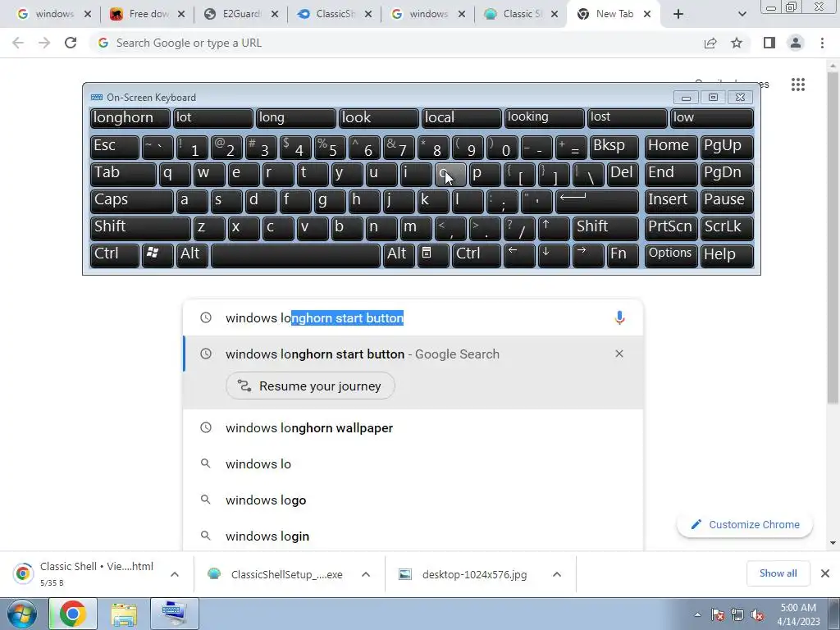Click the Google search box text
This screenshot has height=630, width=840.
tap(314, 317)
